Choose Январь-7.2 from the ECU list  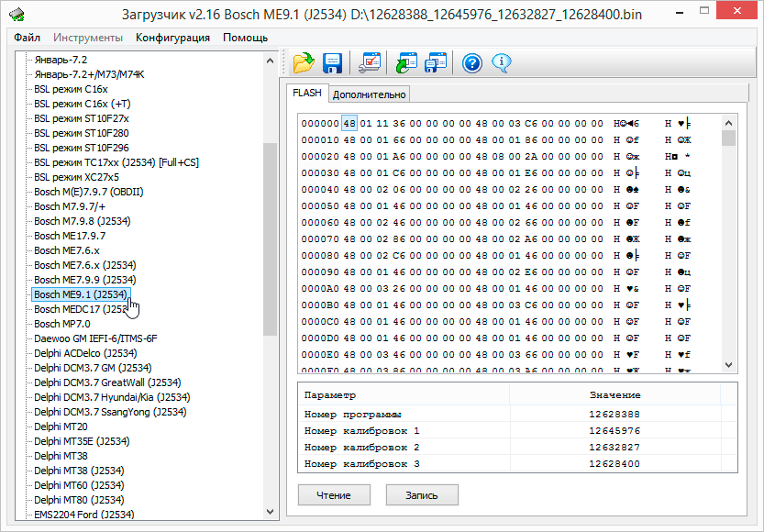(61, 60)
